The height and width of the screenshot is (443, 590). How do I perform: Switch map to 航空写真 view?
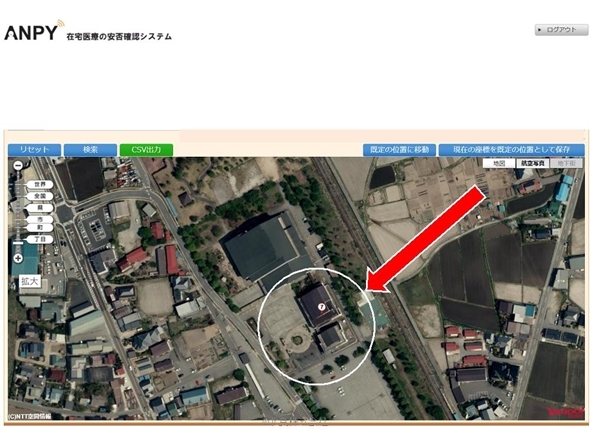click(x=532, y=163)
